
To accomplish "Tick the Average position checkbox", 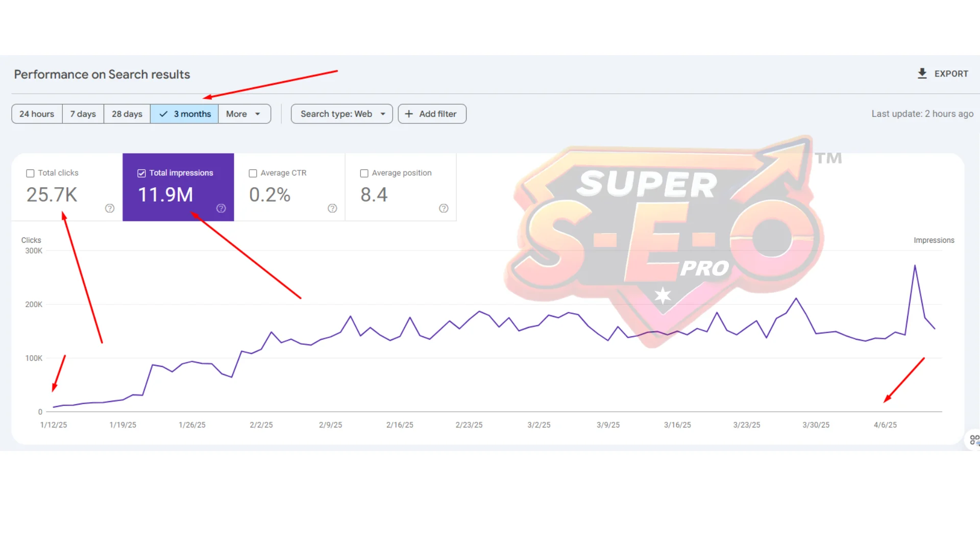I will click(364, 173).
